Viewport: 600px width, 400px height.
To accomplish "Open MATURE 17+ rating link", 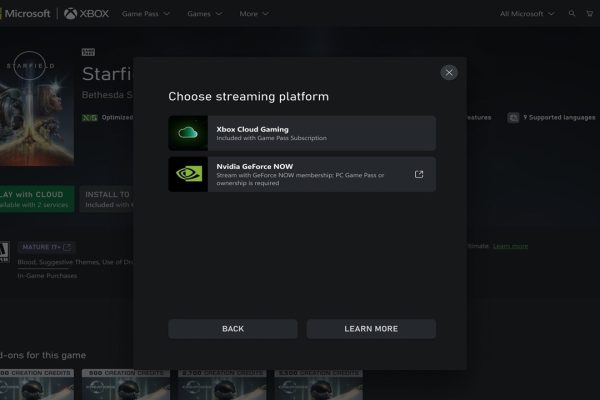I will (x=46, y=247).
